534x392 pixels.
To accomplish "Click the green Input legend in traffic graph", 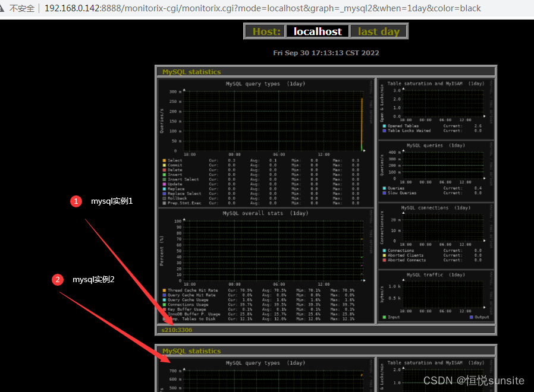I will coord(391,317).
